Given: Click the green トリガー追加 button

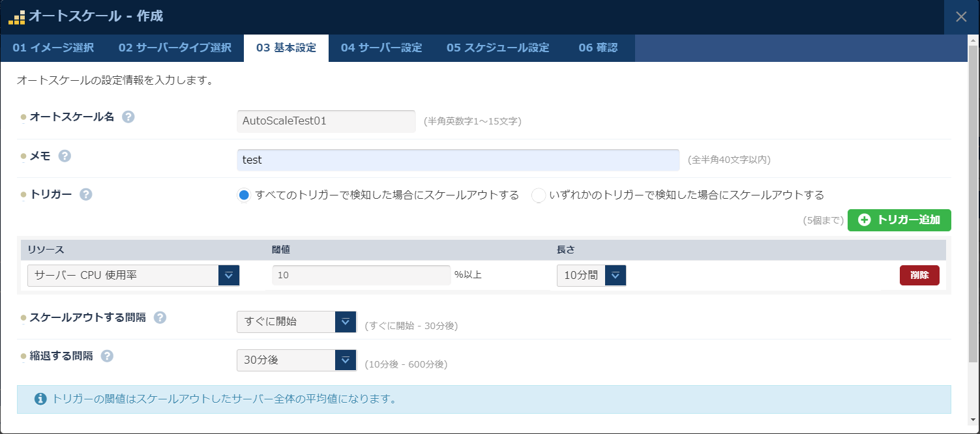Looking at the screenshot, I should (898, 220).
